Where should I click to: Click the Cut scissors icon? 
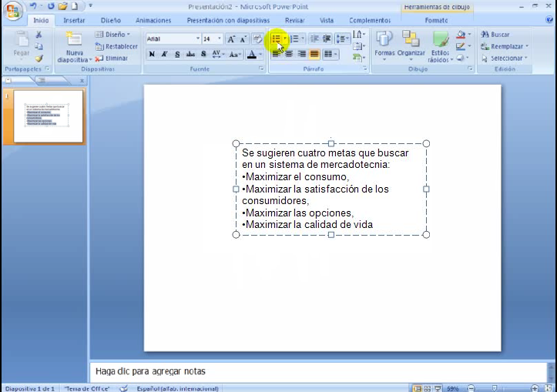39,35
